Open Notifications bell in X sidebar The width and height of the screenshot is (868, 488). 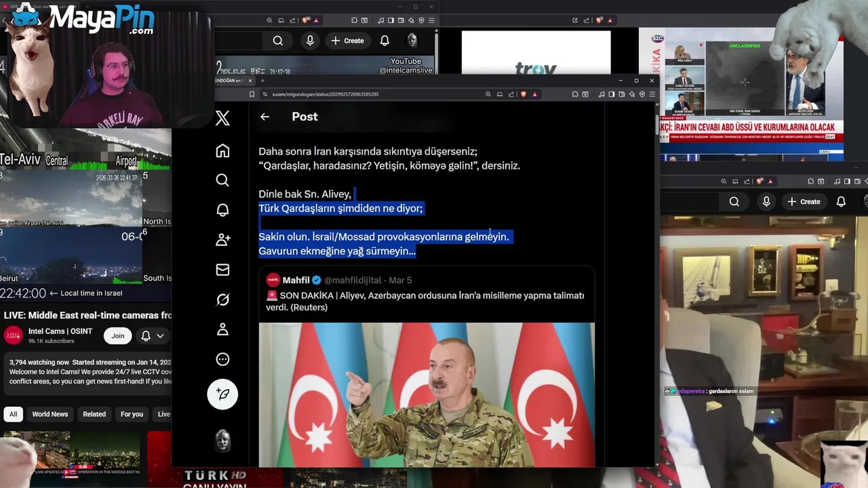(222, 210)
